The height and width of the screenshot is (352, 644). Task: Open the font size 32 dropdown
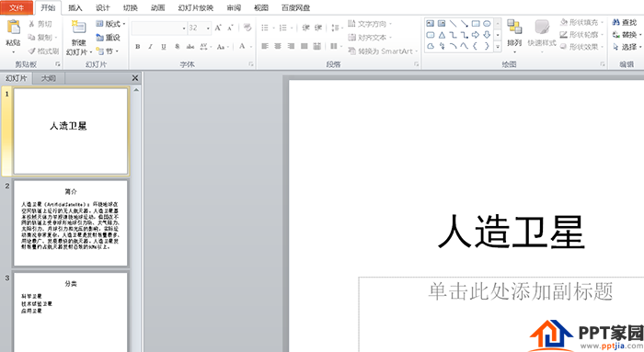[208, 28]
